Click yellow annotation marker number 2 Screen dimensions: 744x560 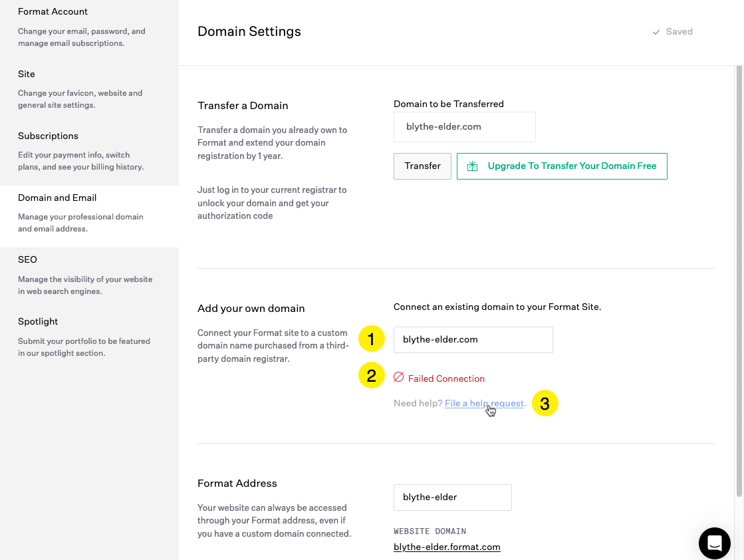tap(372, 376)
